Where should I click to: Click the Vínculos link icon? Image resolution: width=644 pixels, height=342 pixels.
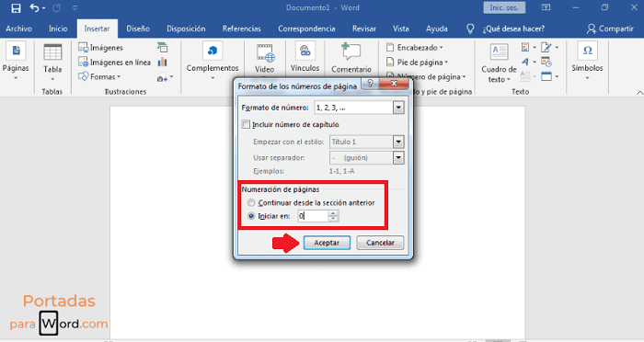coord(305,51)
